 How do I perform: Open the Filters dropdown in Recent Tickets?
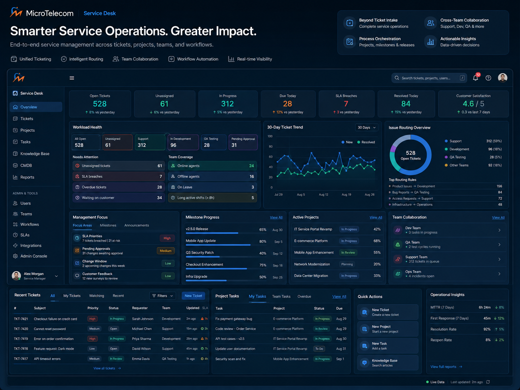coord(162,296)
